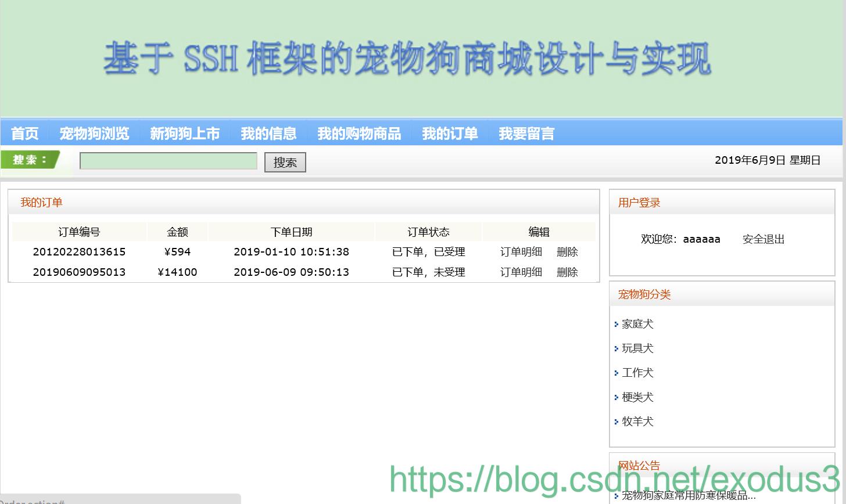Click the 编辑 column header
The width and height of the screenshot is (846, 504).
pyautogui.click(x=539, y=232)
